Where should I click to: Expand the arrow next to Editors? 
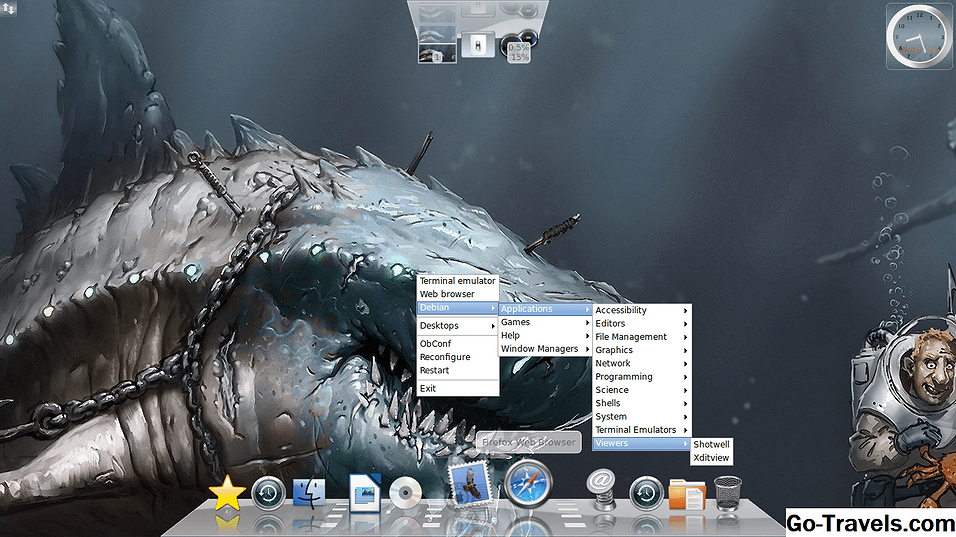686,324
